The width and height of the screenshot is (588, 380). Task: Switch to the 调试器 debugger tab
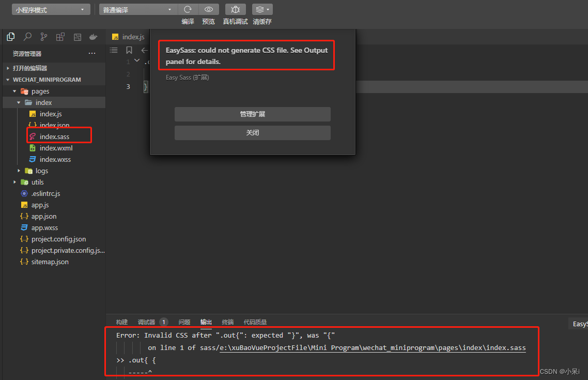coord(146,322)
